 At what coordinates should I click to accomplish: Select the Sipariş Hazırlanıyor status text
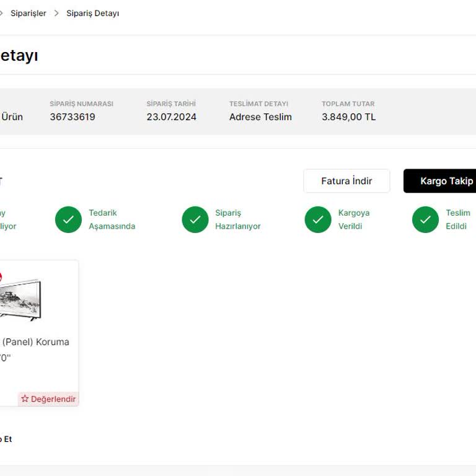[238, 219]
